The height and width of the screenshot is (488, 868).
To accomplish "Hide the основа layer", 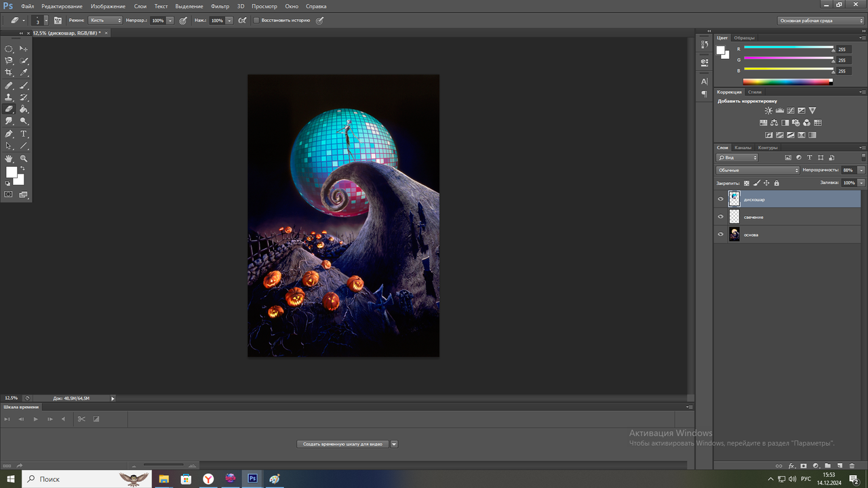I will point(720,235).
